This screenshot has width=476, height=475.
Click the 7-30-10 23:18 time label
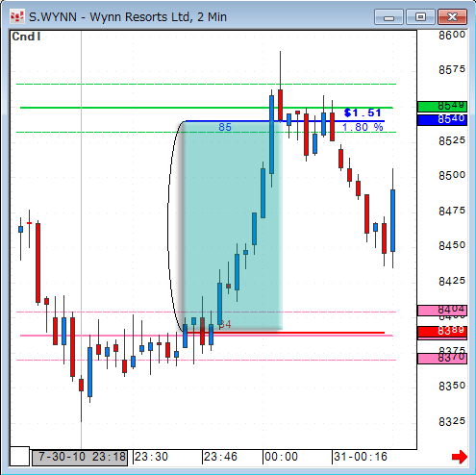(80, 458)
